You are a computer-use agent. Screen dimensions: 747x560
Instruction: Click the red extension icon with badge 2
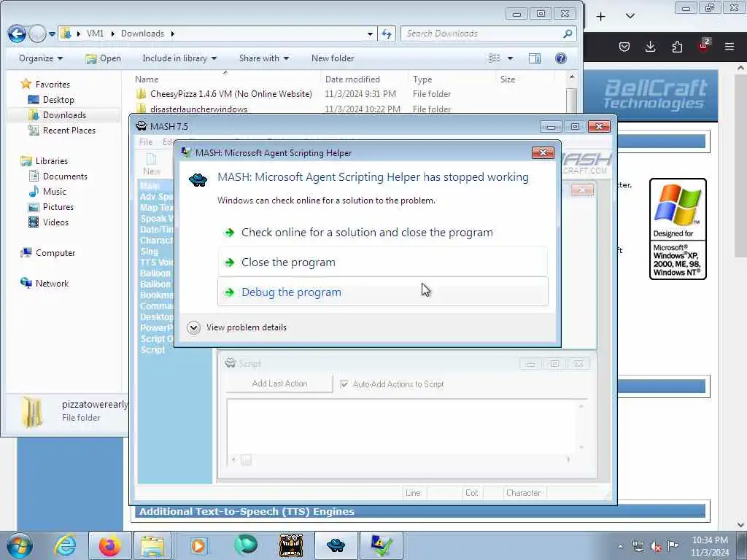[x=703, y=46]
